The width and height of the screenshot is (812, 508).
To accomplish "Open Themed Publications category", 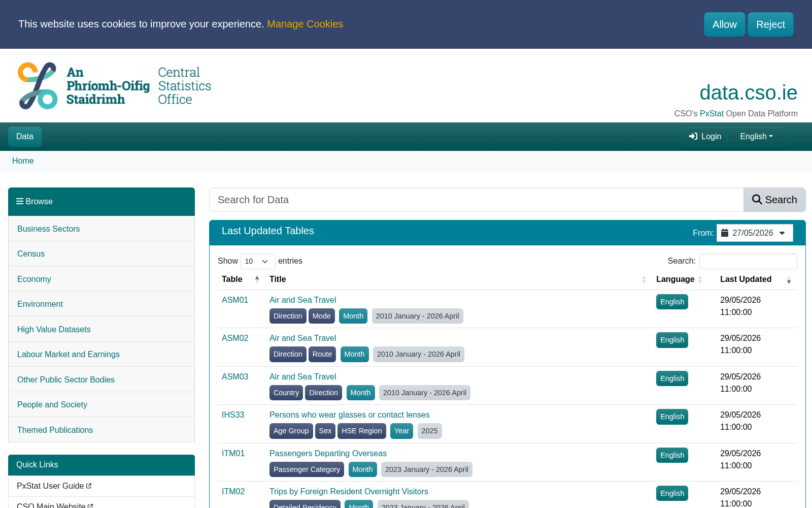I will click(x=101, y=430).
